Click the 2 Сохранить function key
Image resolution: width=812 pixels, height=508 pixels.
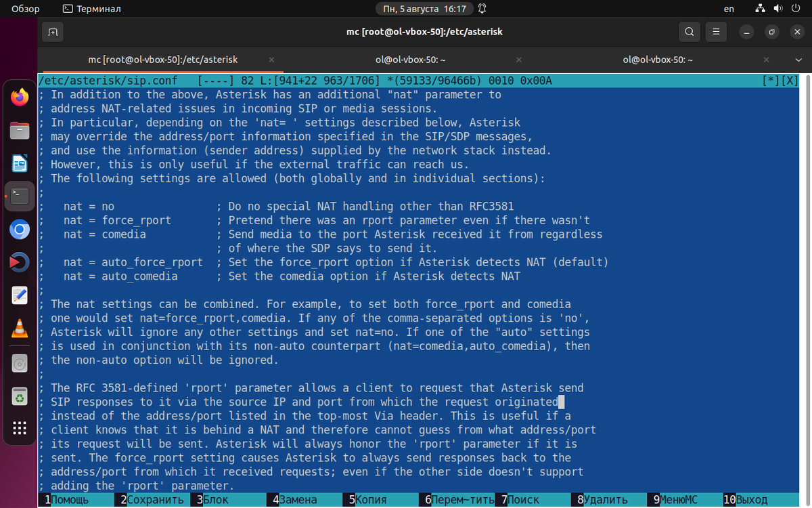click(x=152, y=500)
